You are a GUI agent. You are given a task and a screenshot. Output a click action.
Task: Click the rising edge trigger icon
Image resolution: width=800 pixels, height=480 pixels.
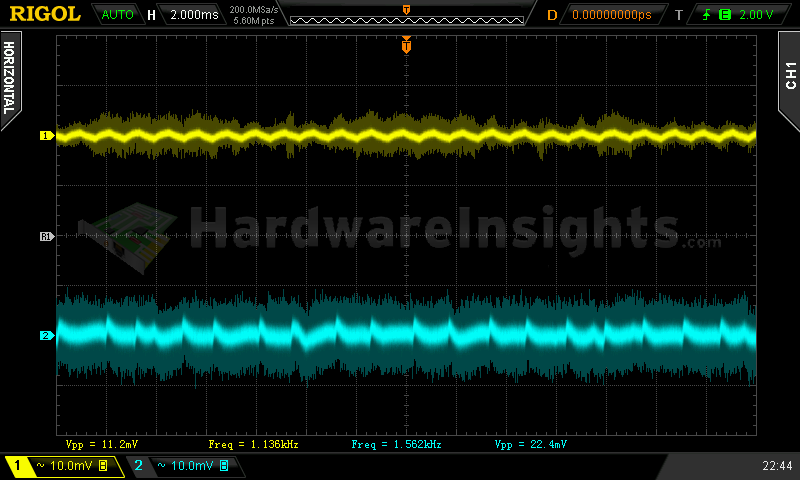point(704,15)
